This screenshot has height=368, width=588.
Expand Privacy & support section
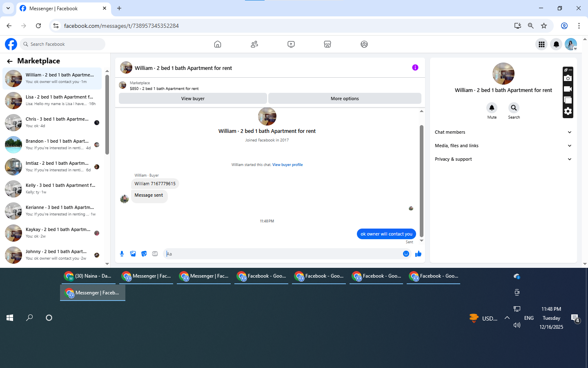click(x=503, y=159)
